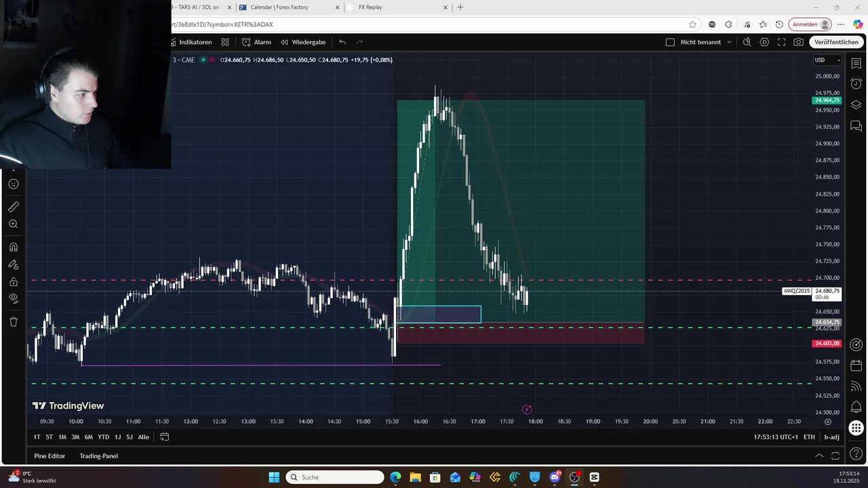The width and height of the screenshot is (868, 488).
Task: Open the go-to-date calendar icon
Action: click(x=164, y=437)
